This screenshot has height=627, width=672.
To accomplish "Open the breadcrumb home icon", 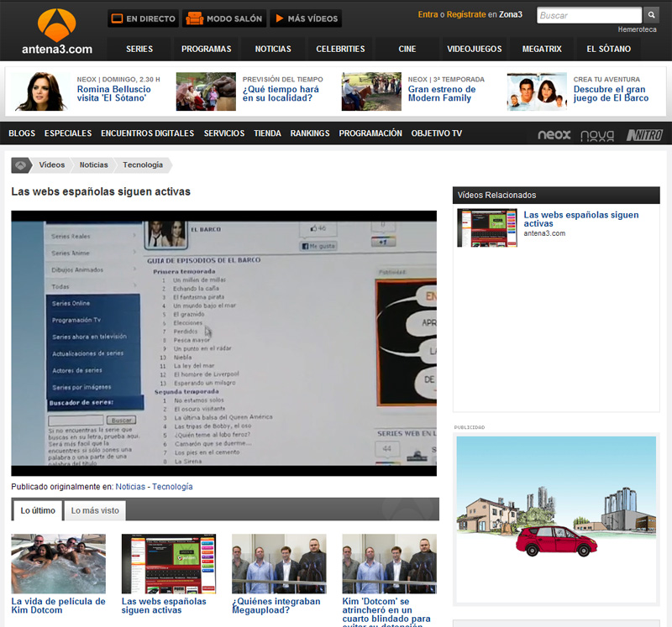I will [21, 165].
